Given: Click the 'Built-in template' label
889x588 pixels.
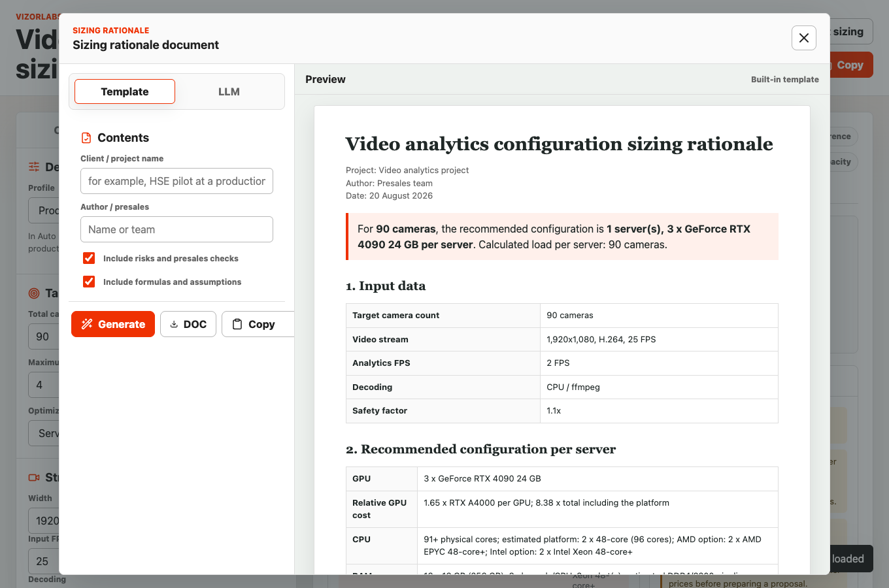Looking at the screenshot, I should click(x=784, y=80).
